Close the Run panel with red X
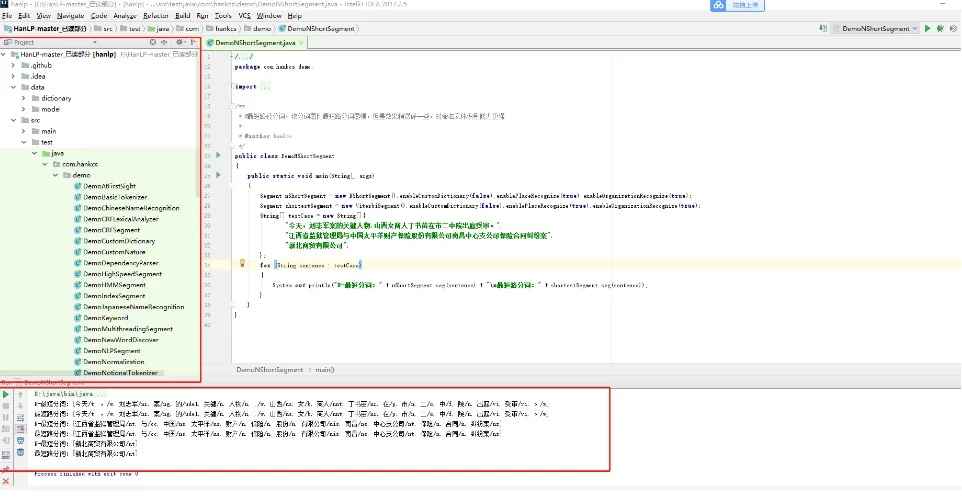962x503 pixels. 6,482
